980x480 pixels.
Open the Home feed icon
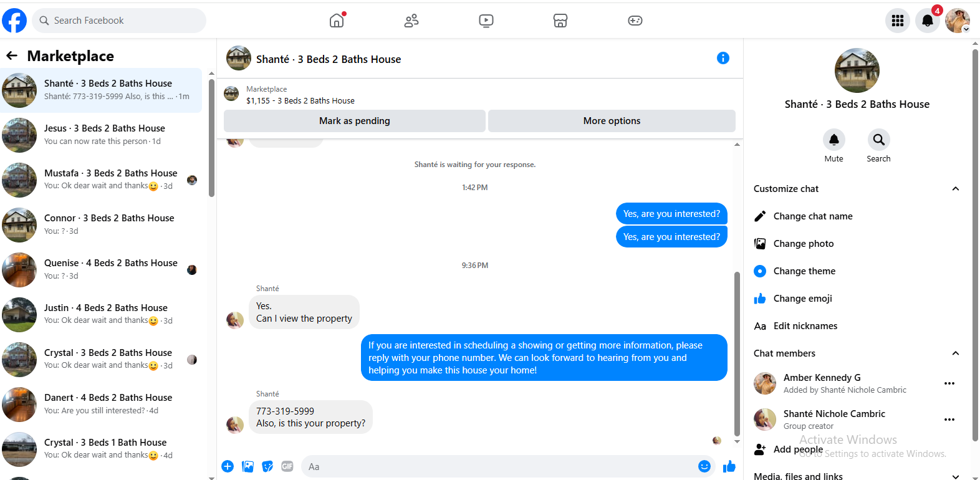337,21
